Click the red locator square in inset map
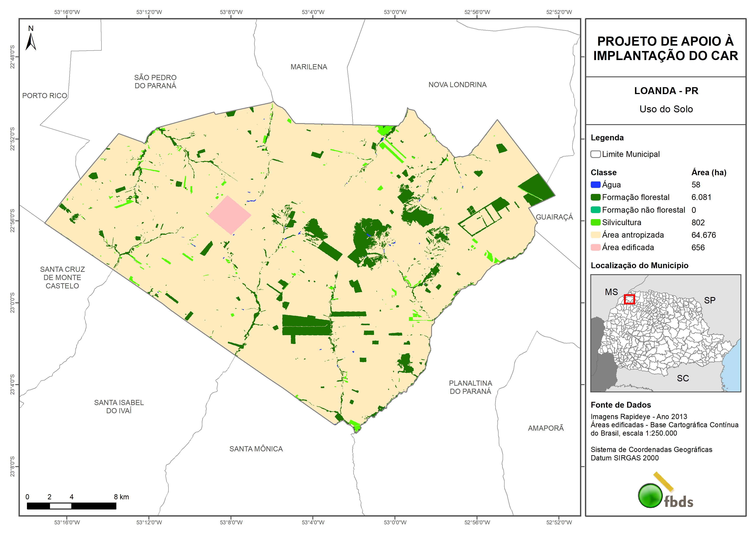The width and height of the screenshot is (756, 534). click(x=629, y=299)
